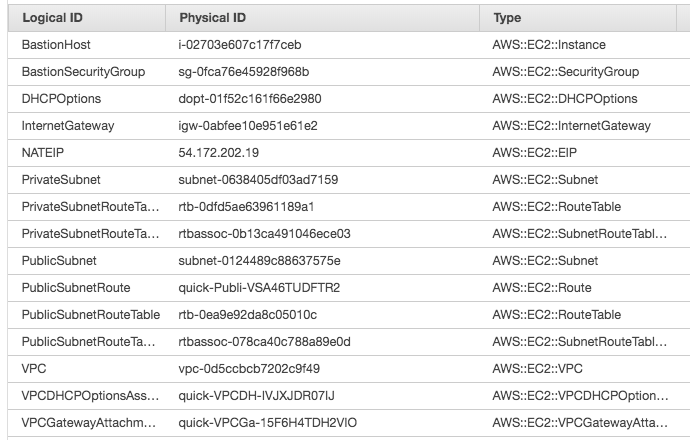Click the Type column header
This screenshot has width=690, height=440.
click(577, 18)
